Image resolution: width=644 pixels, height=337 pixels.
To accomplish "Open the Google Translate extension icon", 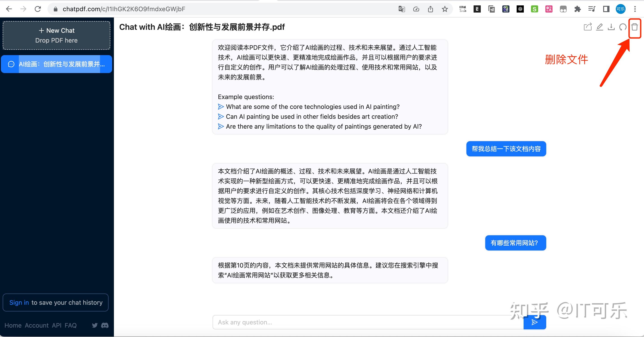I will pos(402,9).
